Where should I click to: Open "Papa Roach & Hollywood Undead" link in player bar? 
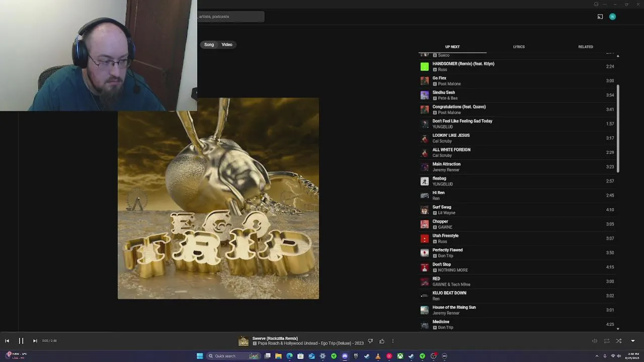(289, 343)
